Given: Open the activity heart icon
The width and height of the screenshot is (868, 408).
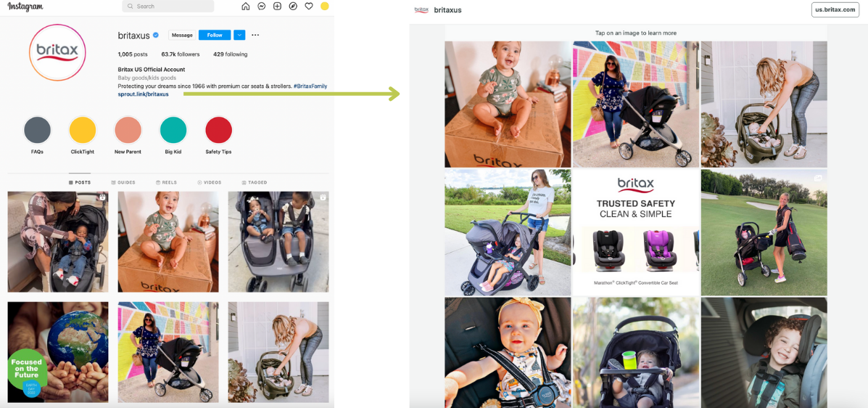Looking at the screenshot, I should (309, 6).
